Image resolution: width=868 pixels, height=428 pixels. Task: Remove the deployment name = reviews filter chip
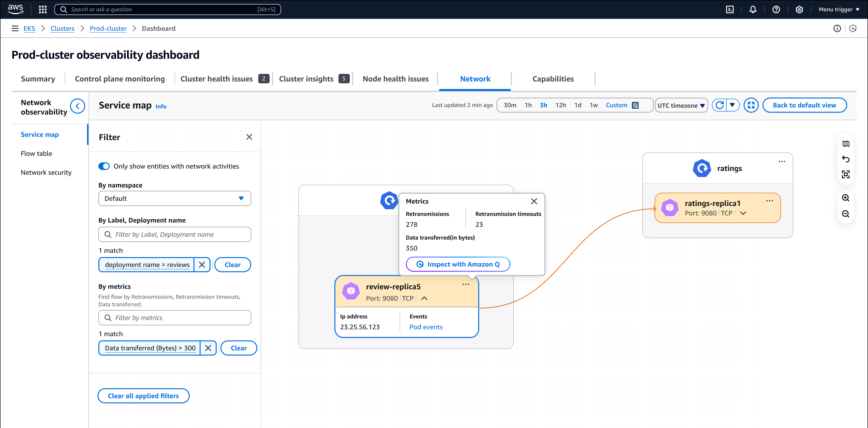point(202,265)
